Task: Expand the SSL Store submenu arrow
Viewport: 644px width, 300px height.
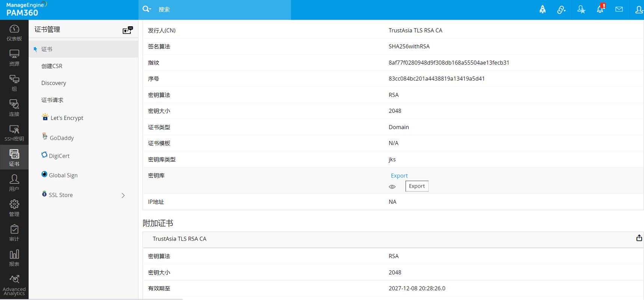Action: 123,195
